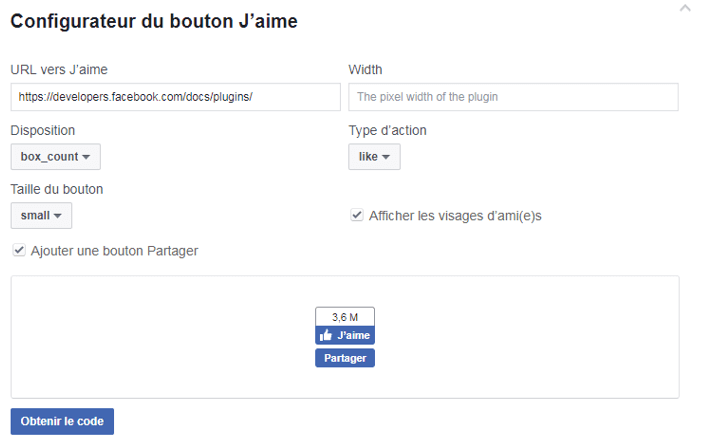702x448 pixels.
Task: Click the Configurateur du bouton J'aime heading
Action: click(154, 21)
